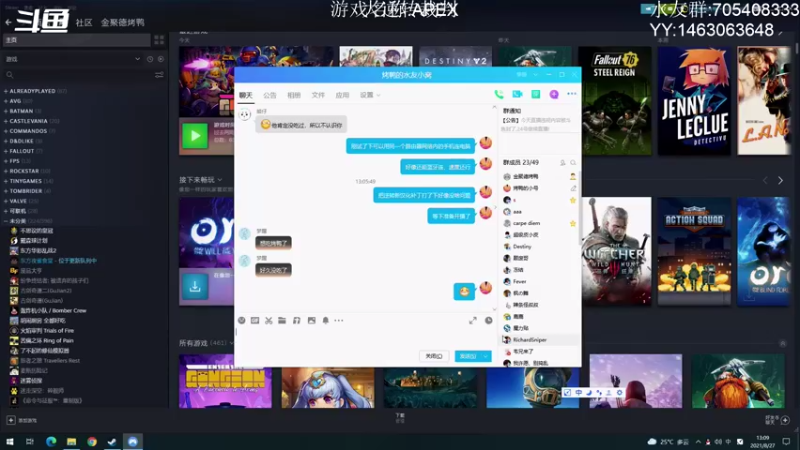The height and width of the screenshot is (450, 800).
Task: Click the green play button on Steam card
Action: pyautogui.click(x=195, y=136)
